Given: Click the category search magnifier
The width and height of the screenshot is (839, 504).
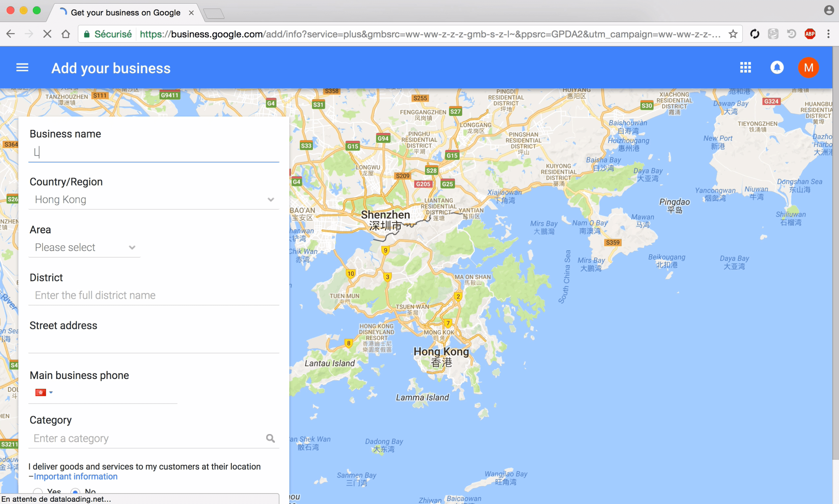Looking at the screenshot, I should coord(270,439).
